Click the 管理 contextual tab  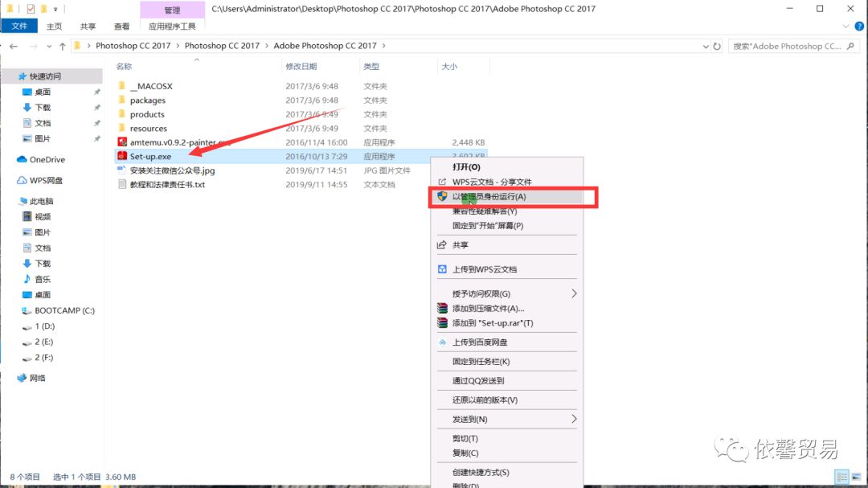pyautogui.click(x=172, y=10)
